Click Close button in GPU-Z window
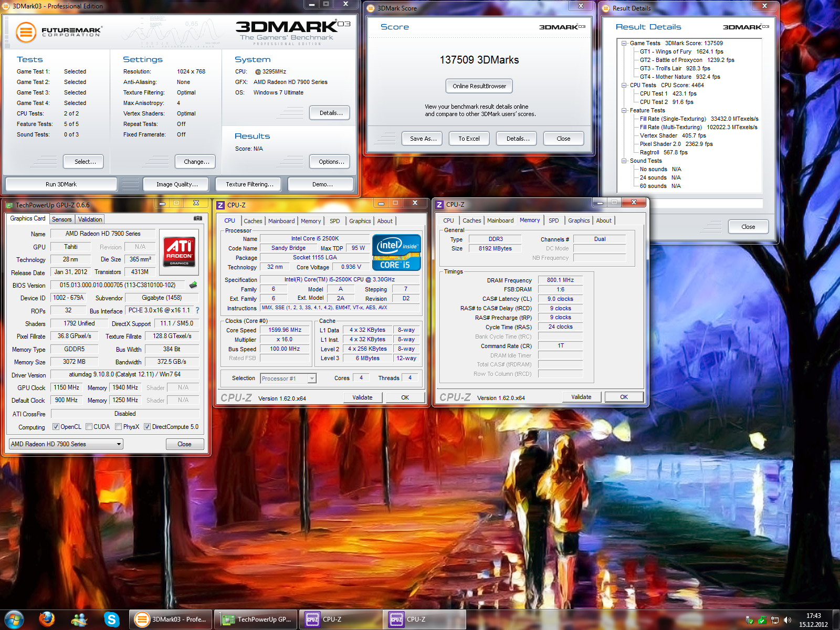The height and width of the screenshot is (630, 840). (x=184, y=444)
